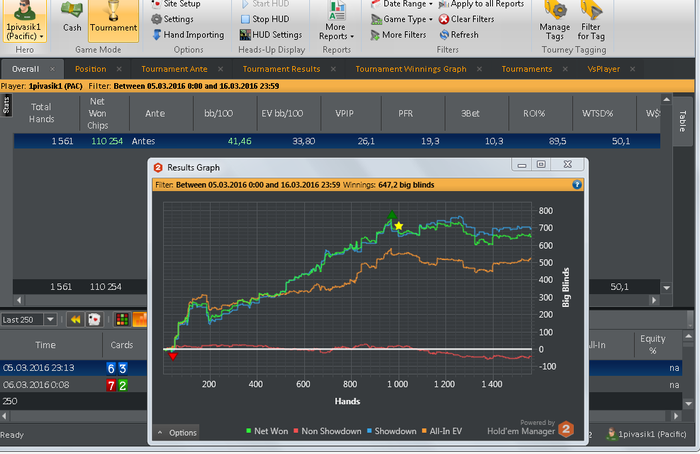Click Filter for Tag
Viewport: 700px width, 454px height.
591,21
